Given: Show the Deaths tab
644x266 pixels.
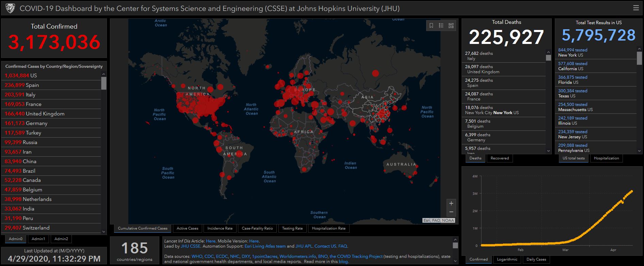Looking at the screenshot, I should pyautogui.click(x=476, y=158).
